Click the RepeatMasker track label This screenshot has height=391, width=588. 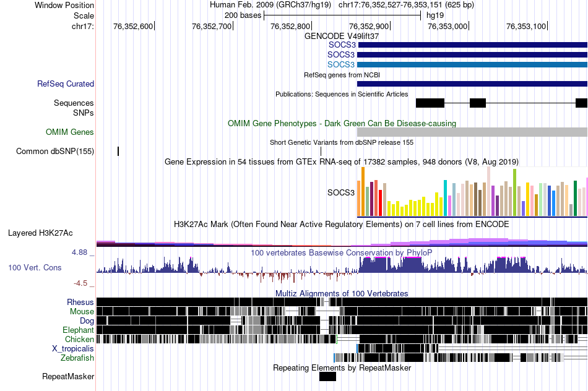pyautogui.click(x=68, y=376)
